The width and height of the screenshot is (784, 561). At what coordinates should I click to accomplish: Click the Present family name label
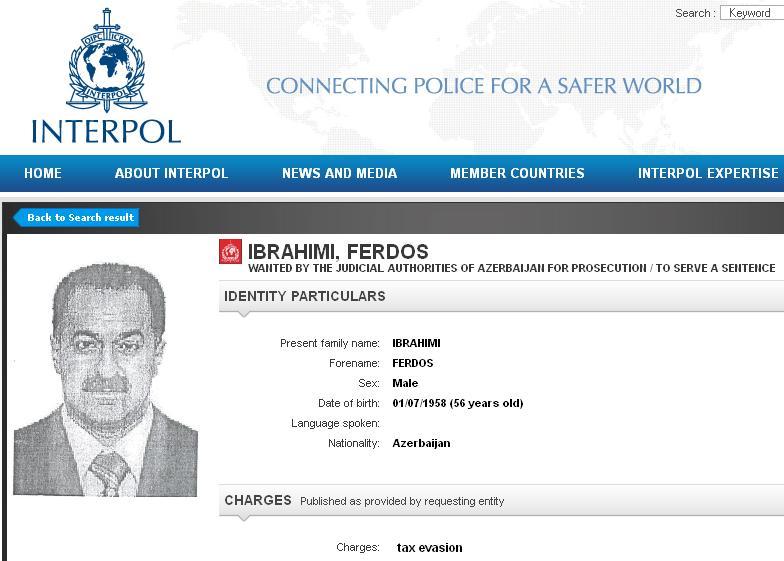pos(330,343)
